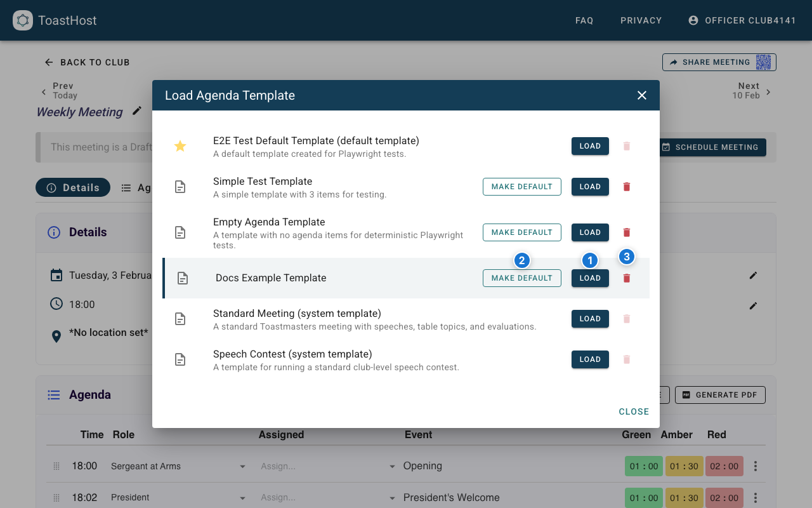Expand the role dropdown on the President row

[242, 497]
